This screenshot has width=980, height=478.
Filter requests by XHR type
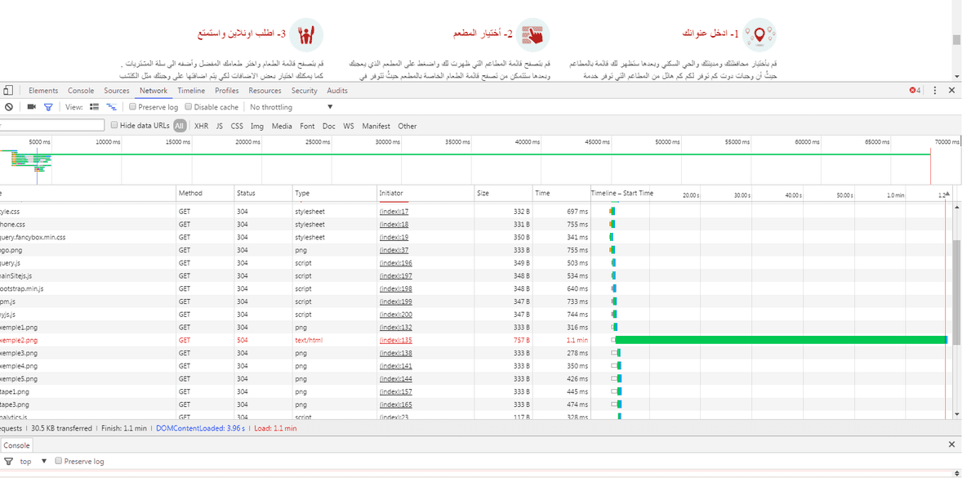(x=201, y=126)
